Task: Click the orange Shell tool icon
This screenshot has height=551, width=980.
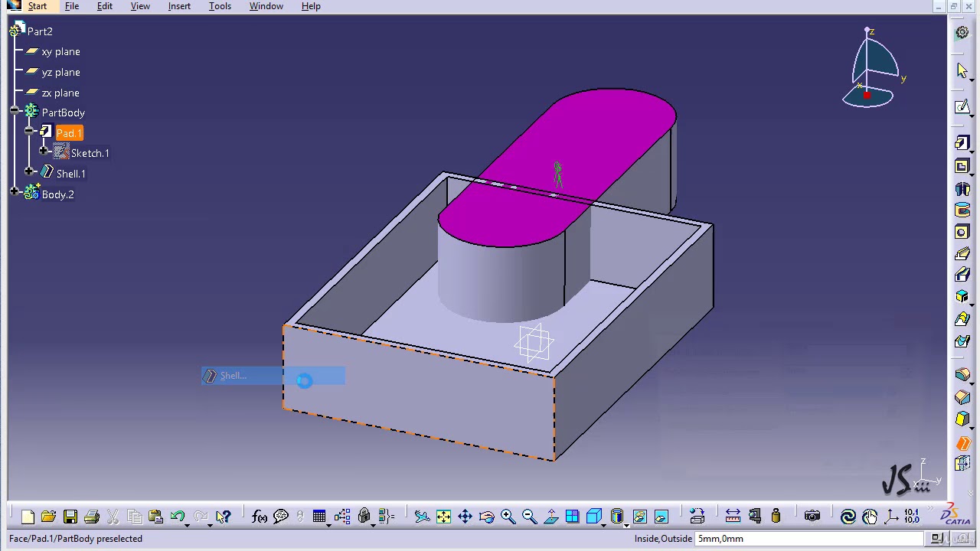Action: 962,443
